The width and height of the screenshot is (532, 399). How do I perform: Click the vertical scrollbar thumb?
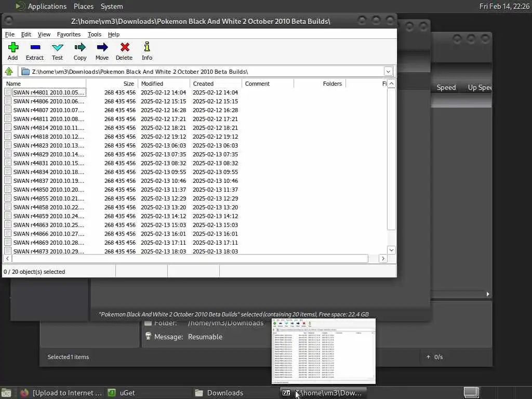coord(391,159)
